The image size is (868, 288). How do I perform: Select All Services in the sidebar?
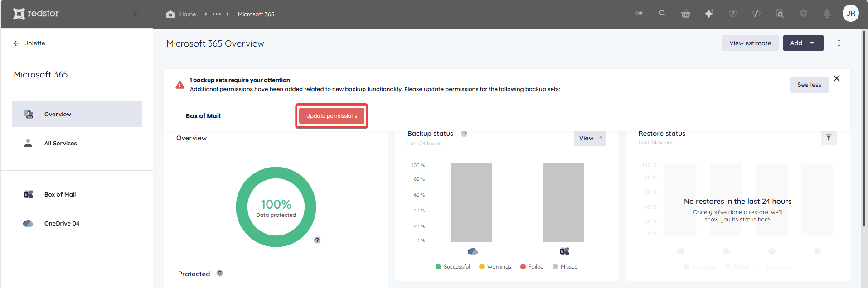77,143
